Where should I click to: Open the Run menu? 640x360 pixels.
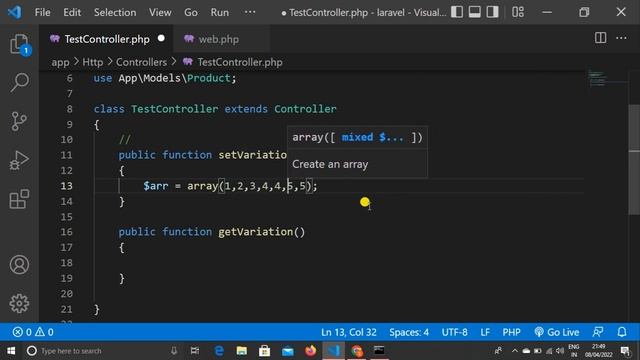(x=220, y=12)
